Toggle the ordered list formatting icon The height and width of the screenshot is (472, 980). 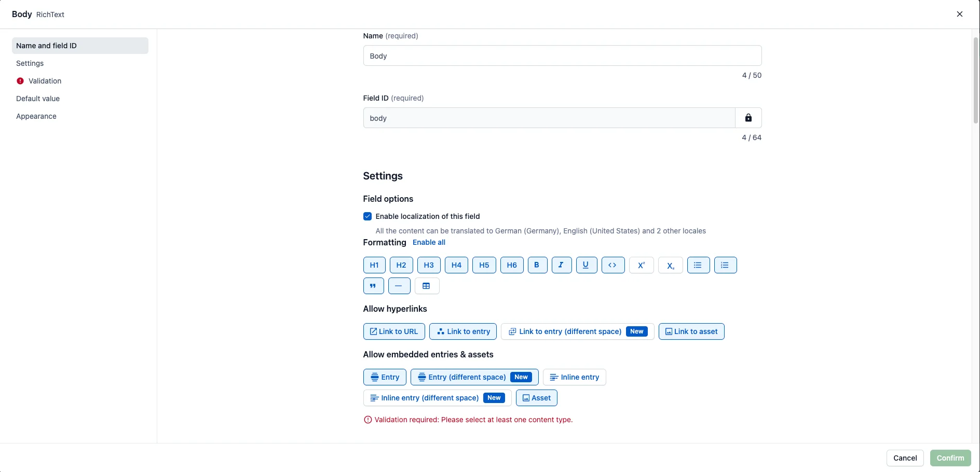pos(725,265)
